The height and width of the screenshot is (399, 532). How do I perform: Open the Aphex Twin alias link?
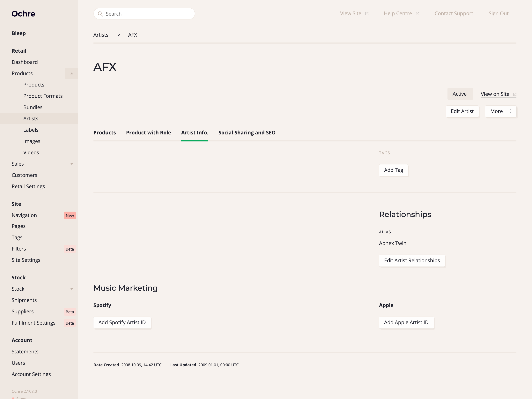392,243
